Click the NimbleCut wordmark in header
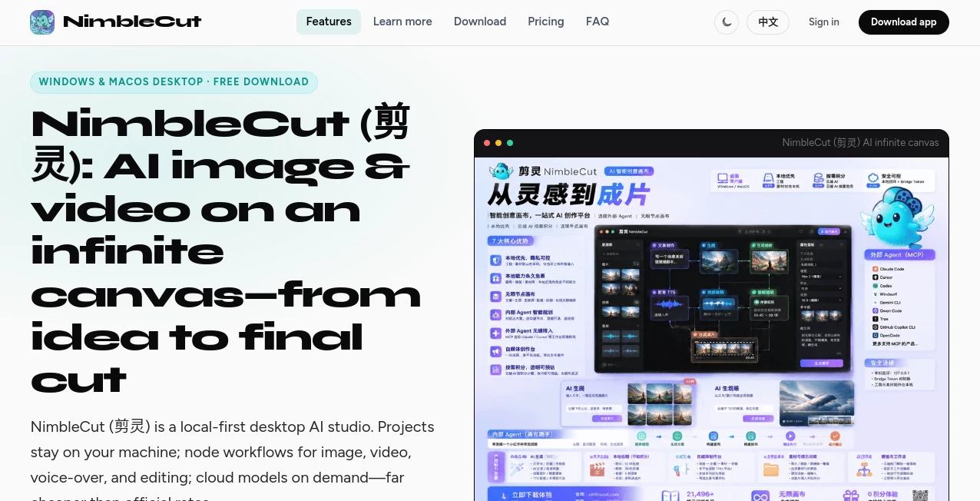Screen dimensions: 980x501 tap(132, 22)
